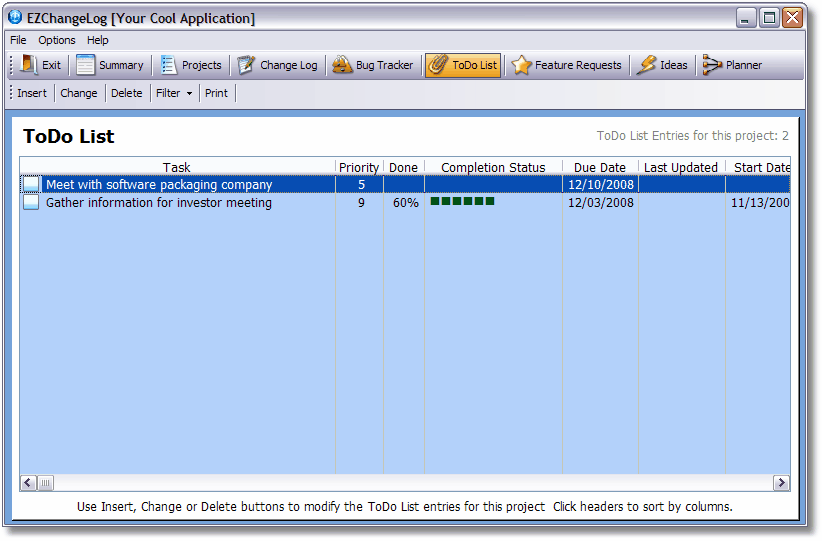Click the horizontal scrollbar right arrow
The height and width of the screenshot is (541, 822).
pos(781,483)
